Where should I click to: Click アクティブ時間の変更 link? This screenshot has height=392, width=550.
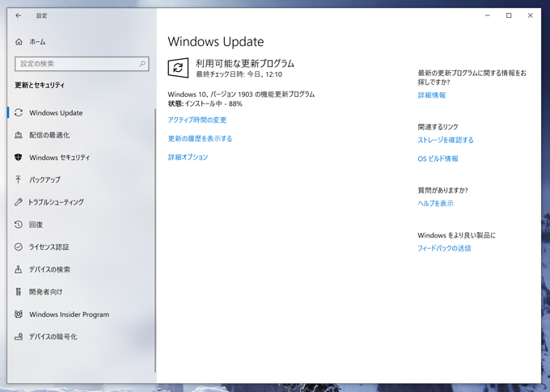[197, 120]
